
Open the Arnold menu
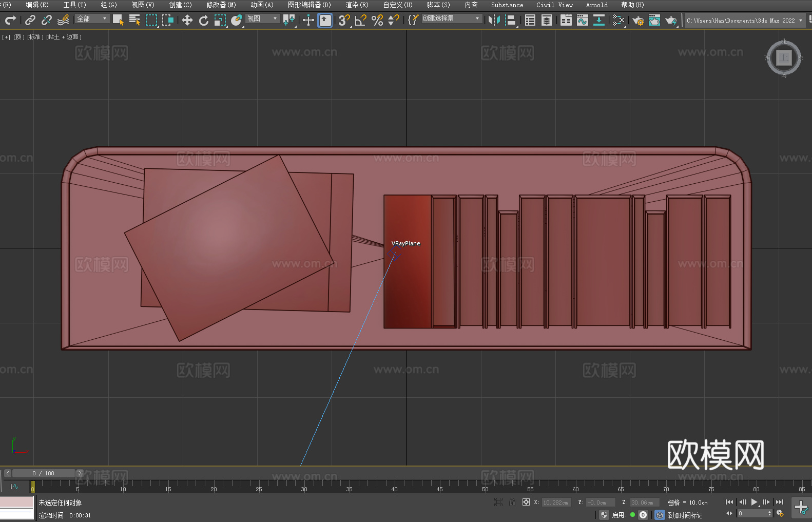pyautogui.click(x=597, y=5)
